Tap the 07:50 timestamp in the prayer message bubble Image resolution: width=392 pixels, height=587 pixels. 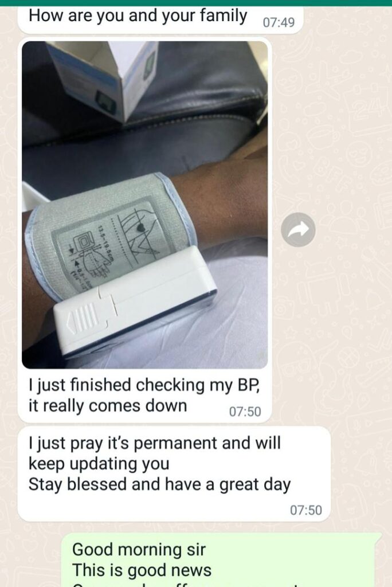306,510
